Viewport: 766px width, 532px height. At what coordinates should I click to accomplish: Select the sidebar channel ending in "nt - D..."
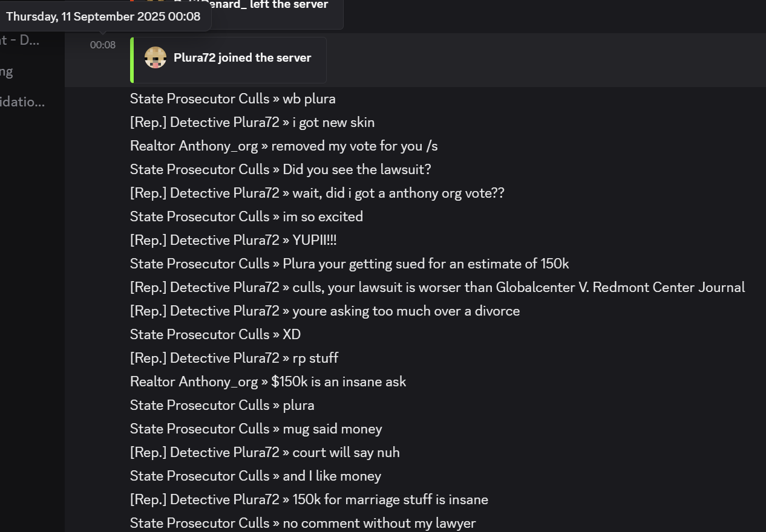click(x=20, y=41)
